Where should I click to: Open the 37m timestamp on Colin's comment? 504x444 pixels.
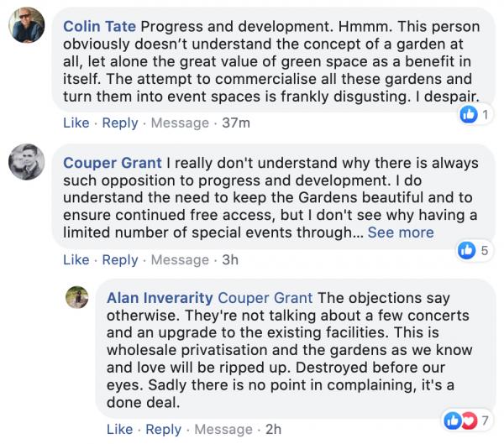coord(236,123)
